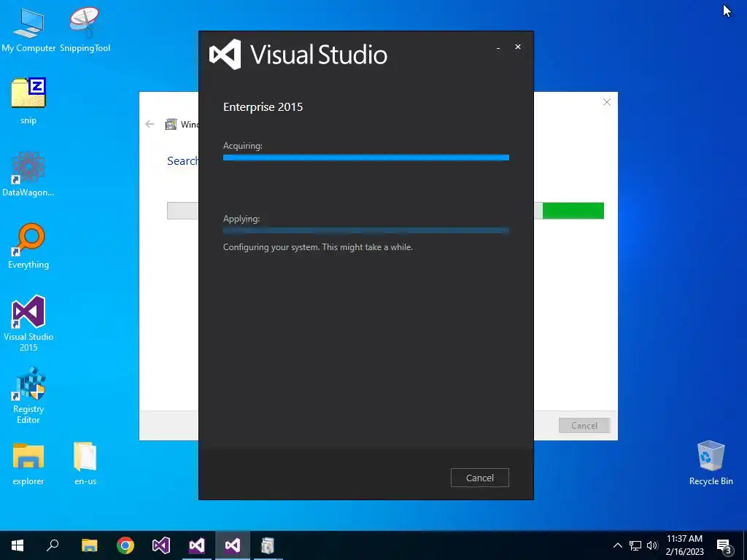This screenshot has height=560, width=747.
Task: Open the Action Center notifications icon
Action: (724, 545)
